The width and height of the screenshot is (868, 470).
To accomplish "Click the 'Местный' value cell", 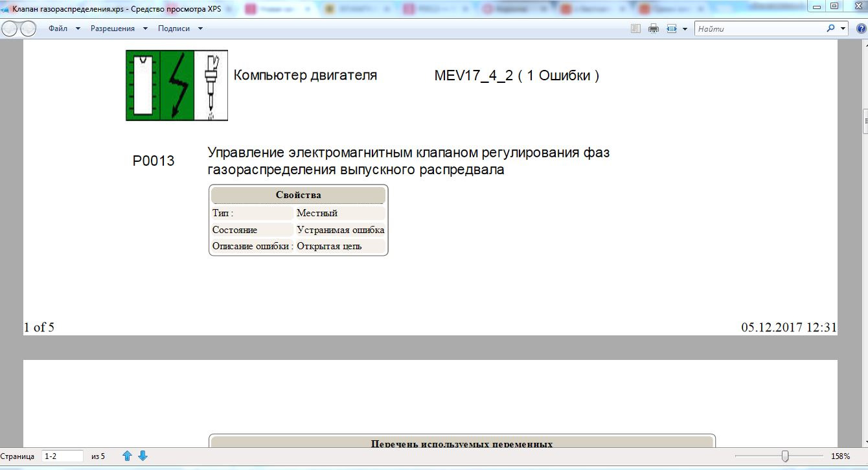I will pos(341,213).
